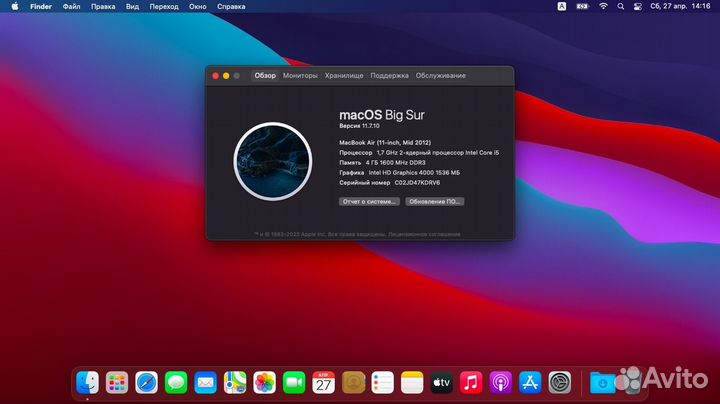Image resolution: width=720 pixels, height=404 pixels.
Task: Launch Safari from the Dock
Action: tap(146, 382)
